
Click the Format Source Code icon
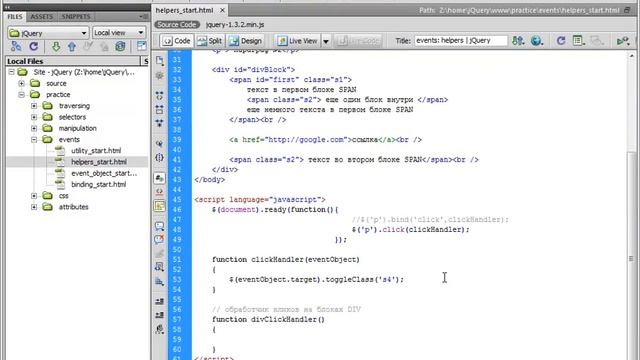(160, 329)
